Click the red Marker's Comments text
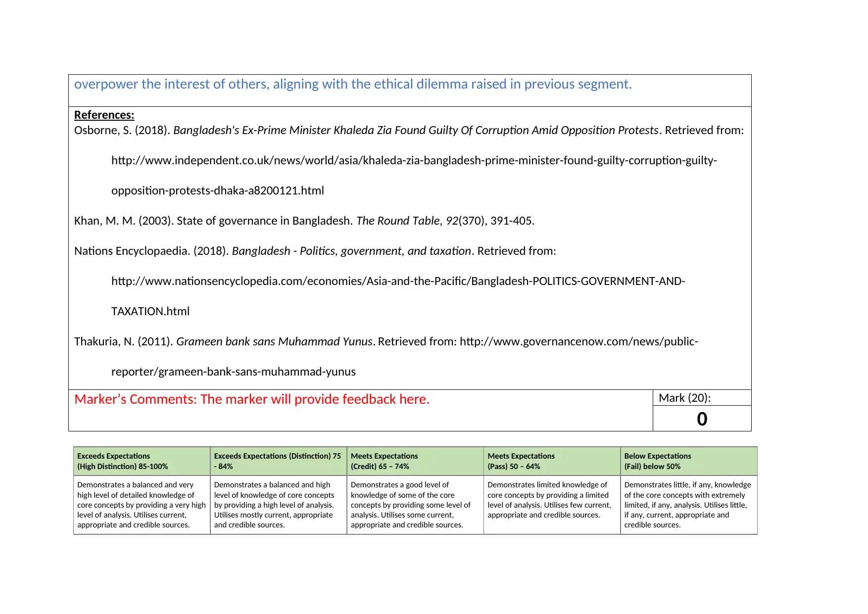 pos(251,399)
